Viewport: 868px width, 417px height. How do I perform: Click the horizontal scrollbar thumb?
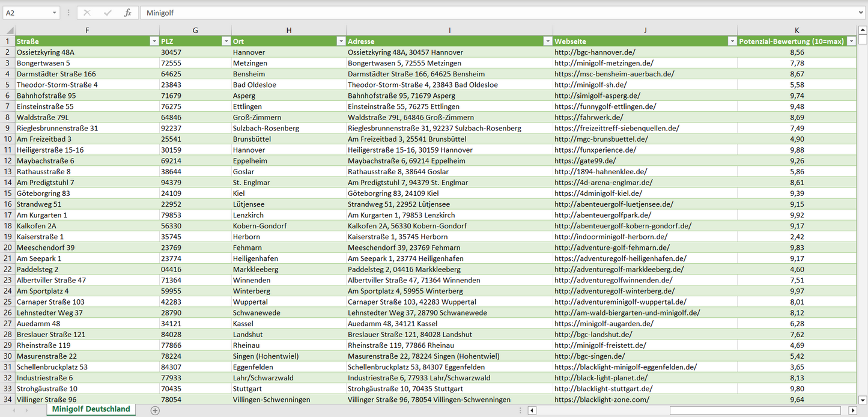point(756,410)
